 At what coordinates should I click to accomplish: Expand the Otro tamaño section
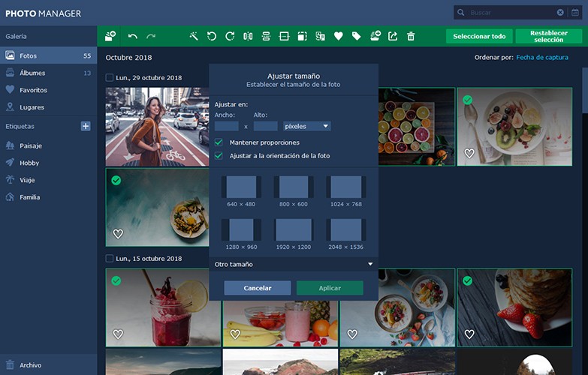294,264
